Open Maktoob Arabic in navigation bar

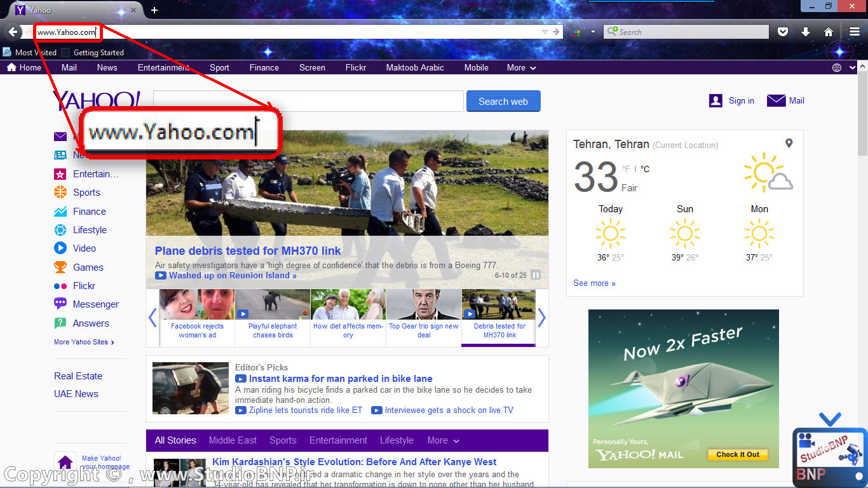[x=415, y=67]
